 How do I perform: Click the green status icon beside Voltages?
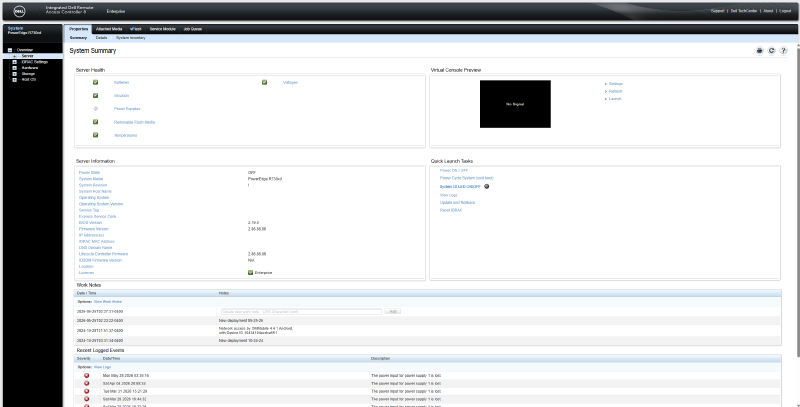[264, 82]
